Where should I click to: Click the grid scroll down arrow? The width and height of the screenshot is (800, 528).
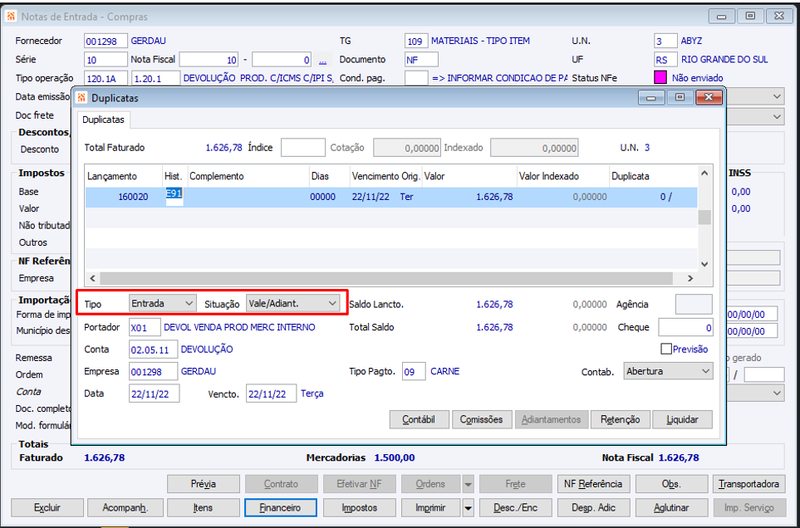705,264
